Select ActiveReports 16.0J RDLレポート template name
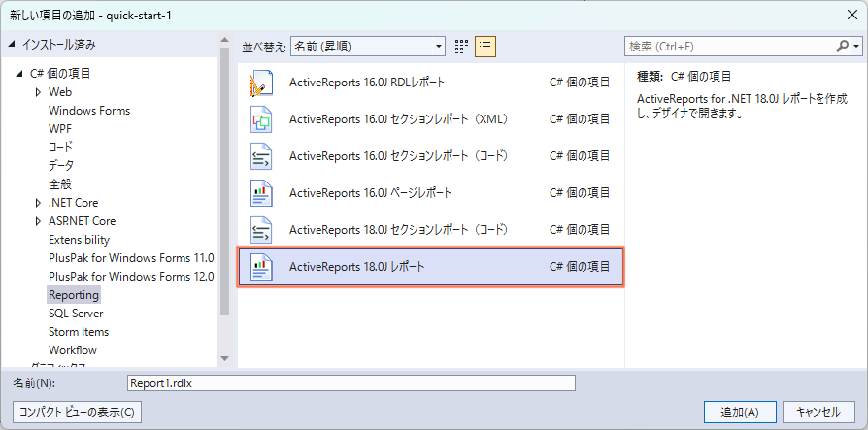The width and height of the screenshot is (868, 430). pos(367,83)
